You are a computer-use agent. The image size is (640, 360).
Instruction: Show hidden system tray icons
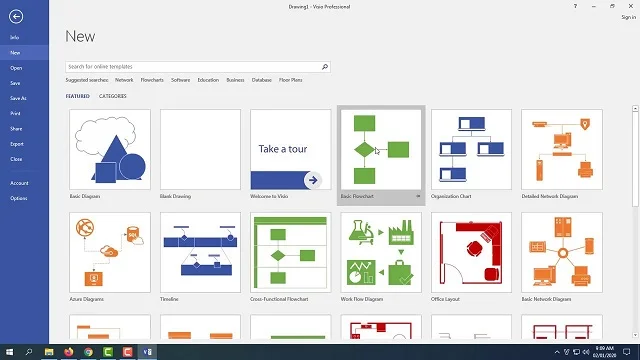[x=557, y=352]
